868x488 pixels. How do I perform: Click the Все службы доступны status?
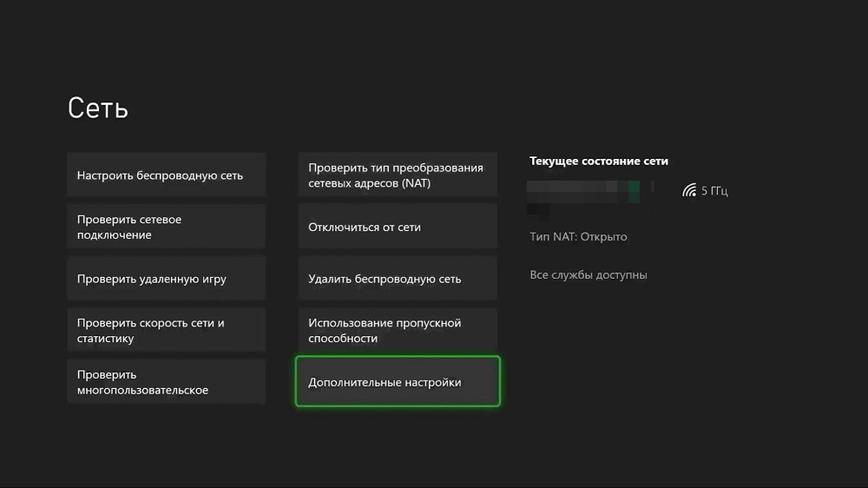pyautogui.click(x=589, y=275)
